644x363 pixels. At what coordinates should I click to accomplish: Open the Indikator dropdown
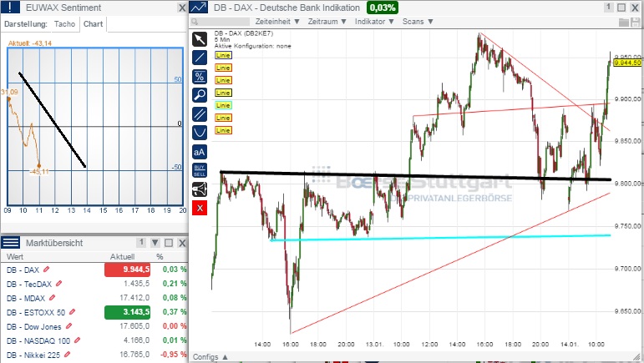pyautogui.click(x=374, y=22)
